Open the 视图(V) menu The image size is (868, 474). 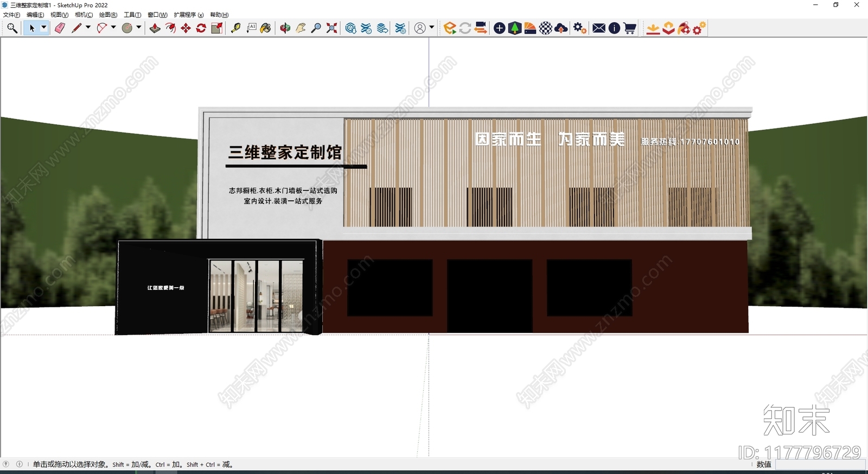pyautogui.click(x=59, y=15)
